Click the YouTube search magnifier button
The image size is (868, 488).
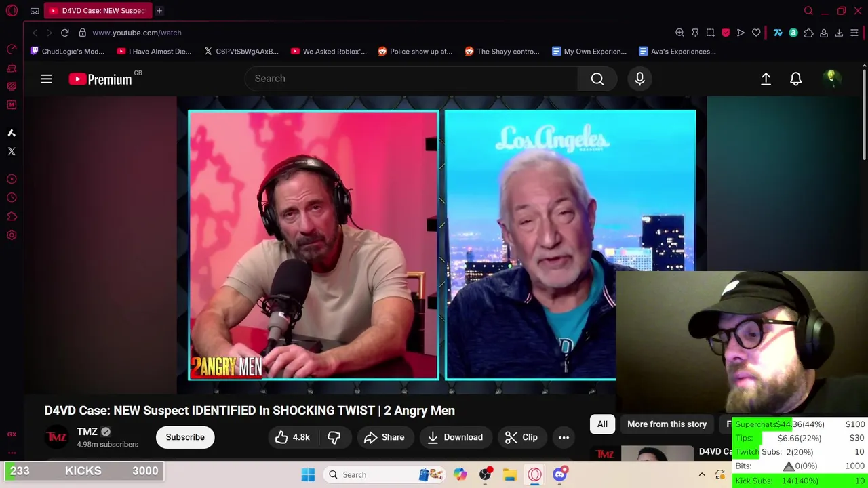point(597,79)
